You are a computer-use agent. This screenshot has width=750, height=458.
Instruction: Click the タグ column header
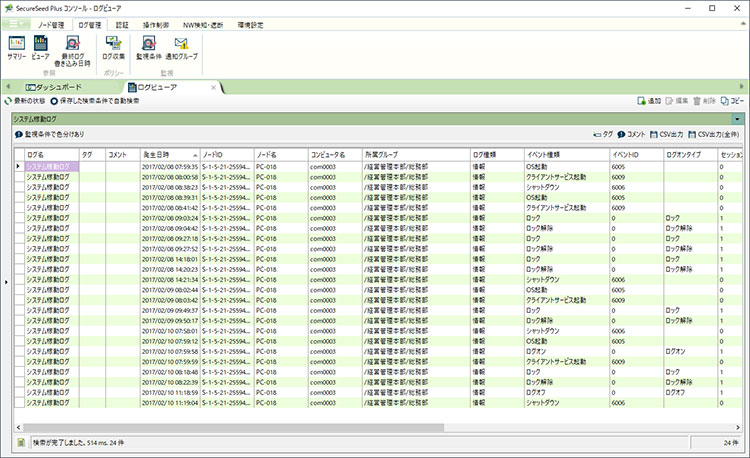point(92,155)
